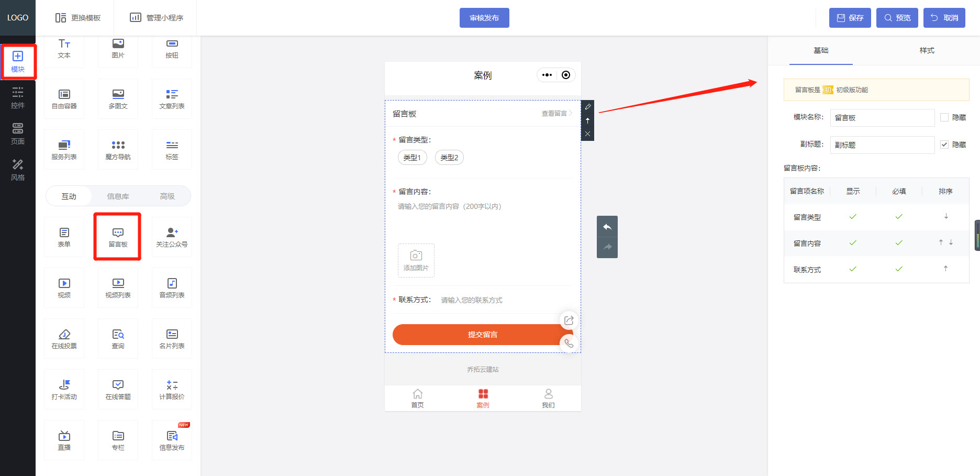Move 联系方式 row up
The image size is (980, 476).
click(x=945, y=269)
